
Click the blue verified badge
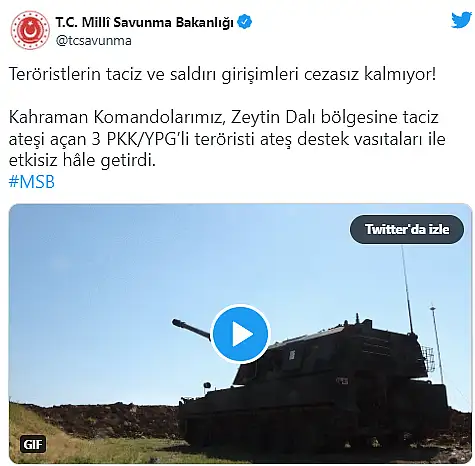pyautogui.click(x=245, y=22)
